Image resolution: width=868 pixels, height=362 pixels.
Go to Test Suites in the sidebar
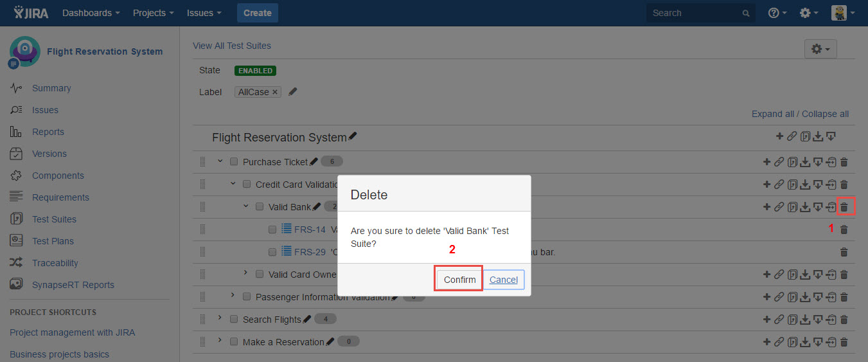pos(54,219)
